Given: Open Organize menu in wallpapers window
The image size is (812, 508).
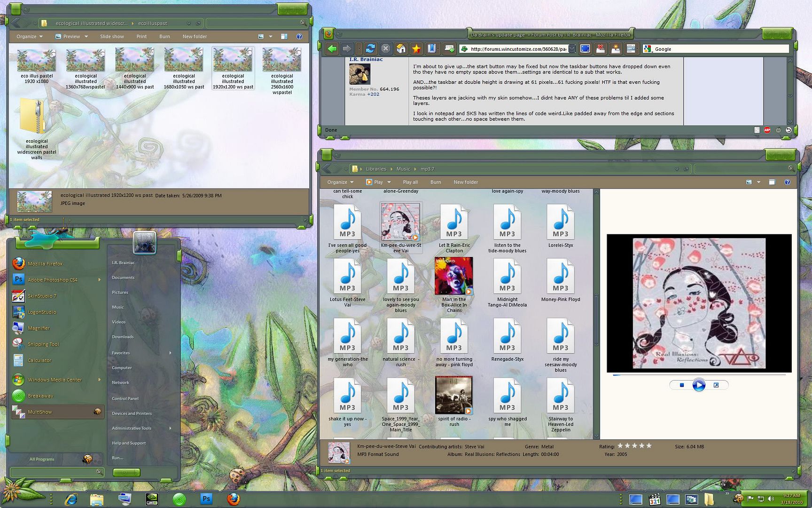Looking at the screenshot, I should pos(29,36).
